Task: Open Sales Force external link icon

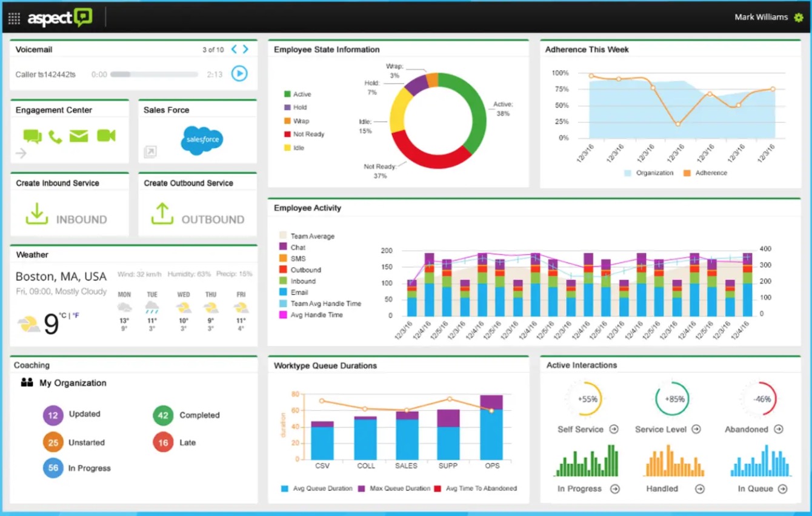Action: point(150,152)
